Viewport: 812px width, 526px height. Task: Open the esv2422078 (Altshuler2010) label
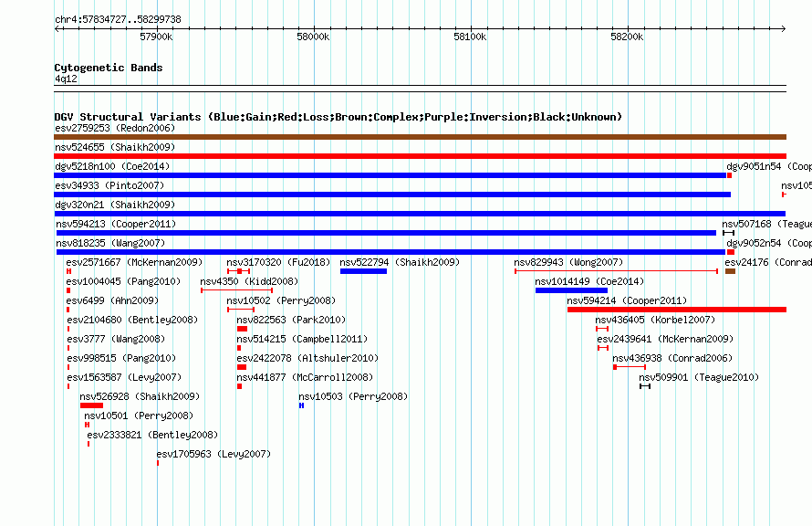click(x=307, y=358)
